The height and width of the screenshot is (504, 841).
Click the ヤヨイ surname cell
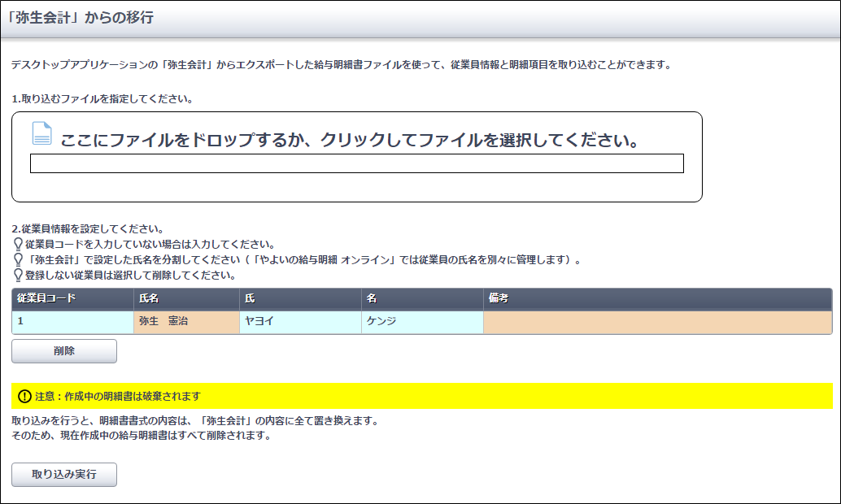point(300,322)
